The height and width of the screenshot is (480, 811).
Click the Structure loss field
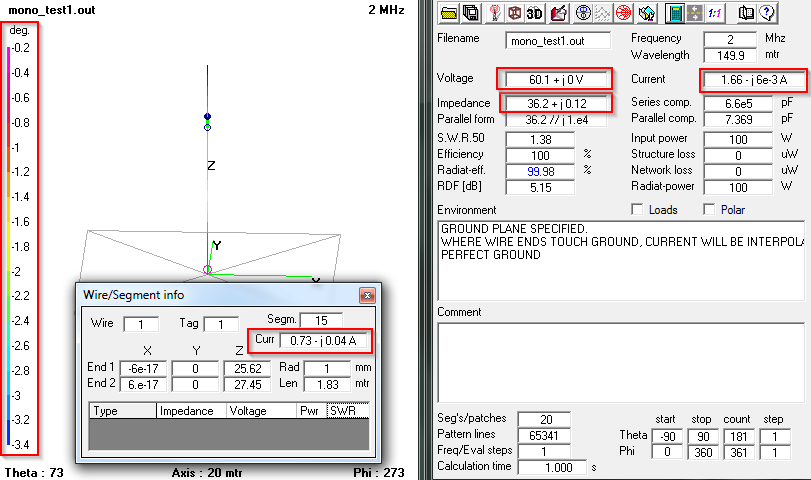tap(738, 155)
